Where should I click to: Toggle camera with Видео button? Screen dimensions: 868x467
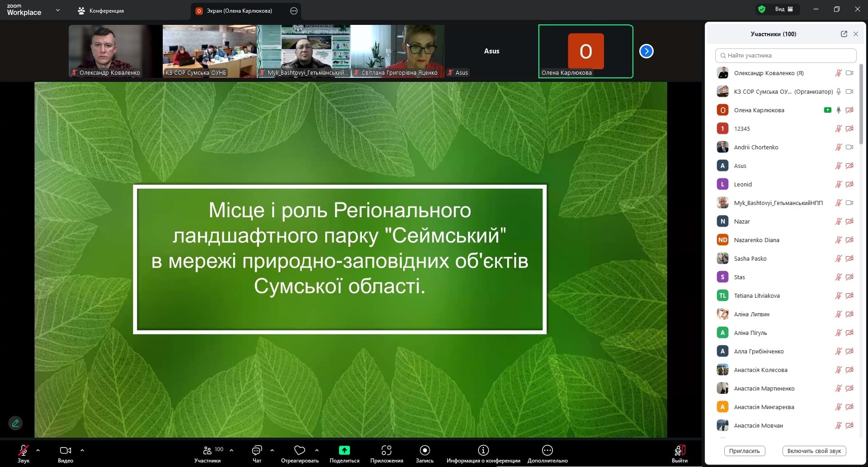(x=66, y=451)
